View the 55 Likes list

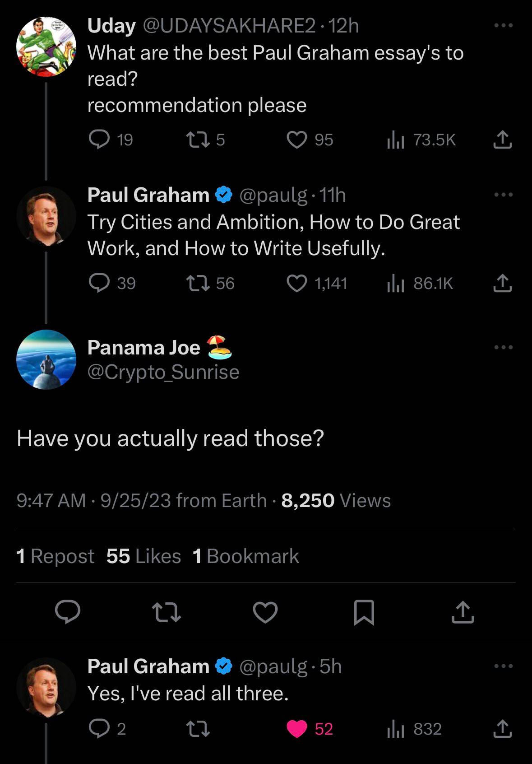pos(143,556)
